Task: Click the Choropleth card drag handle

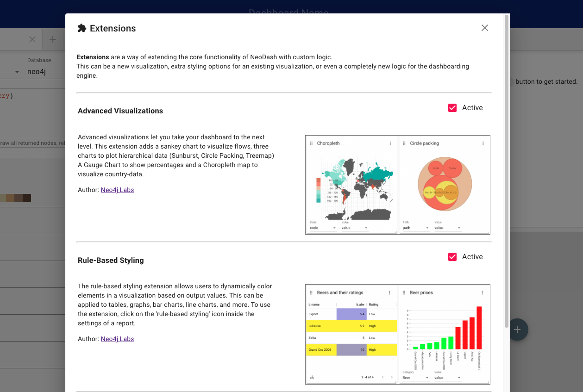Action: (x=312, y=143)
